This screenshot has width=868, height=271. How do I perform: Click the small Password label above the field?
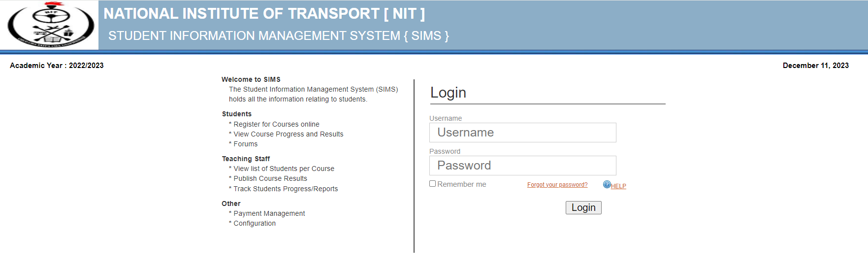point(445,151)
